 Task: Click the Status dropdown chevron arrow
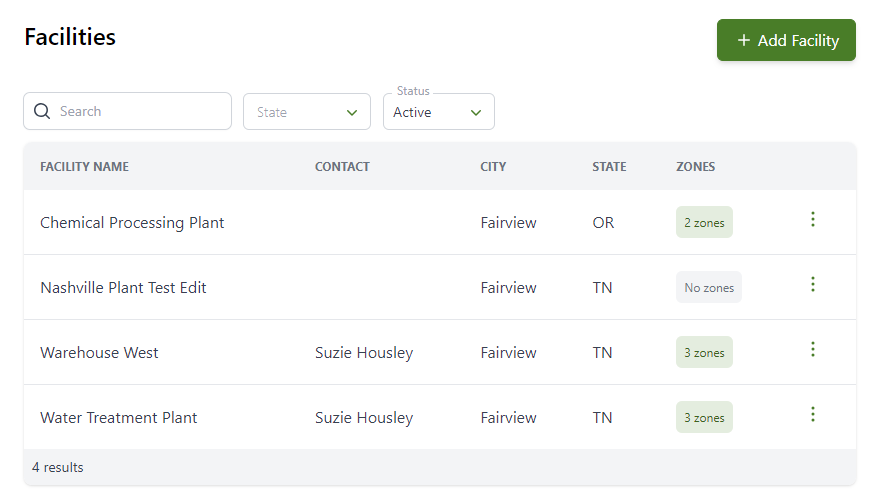[x=476, y=113]
